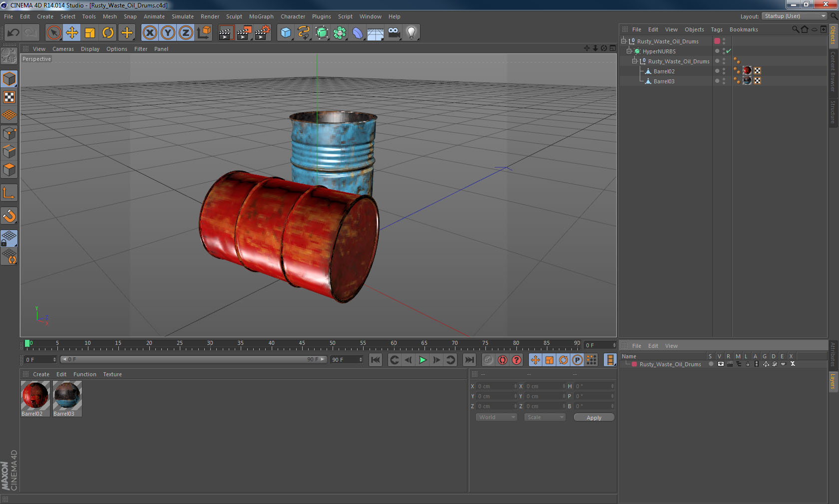Open material manager Texture menu
This screenshot has height=504, width=839.
tap(112, 374)
